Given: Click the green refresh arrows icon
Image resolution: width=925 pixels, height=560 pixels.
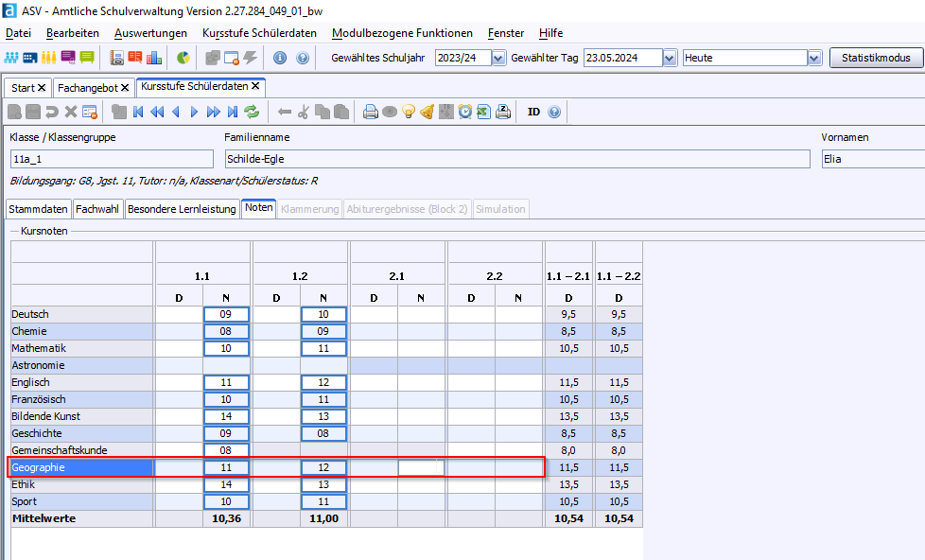Looking at the screenshot, I should 252,112.
